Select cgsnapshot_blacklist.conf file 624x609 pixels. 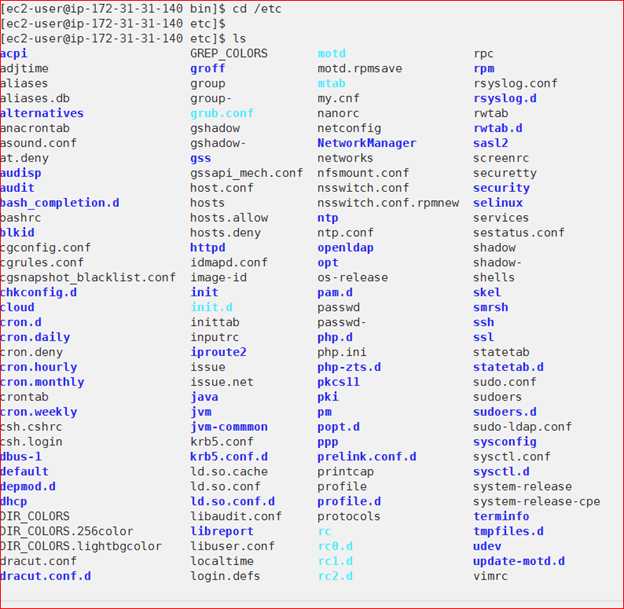click(x=88, y=277)
